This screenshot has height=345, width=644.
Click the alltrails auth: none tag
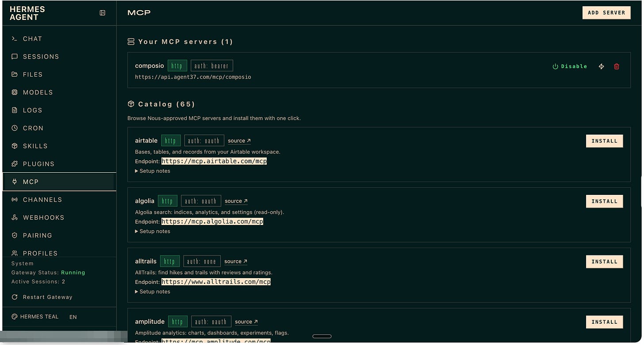[x=202, y=261]
